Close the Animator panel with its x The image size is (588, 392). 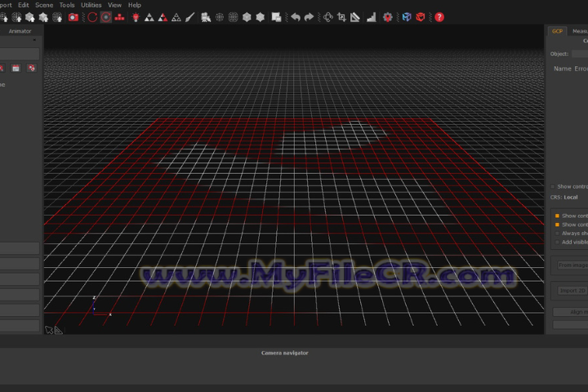click(34, 40)
